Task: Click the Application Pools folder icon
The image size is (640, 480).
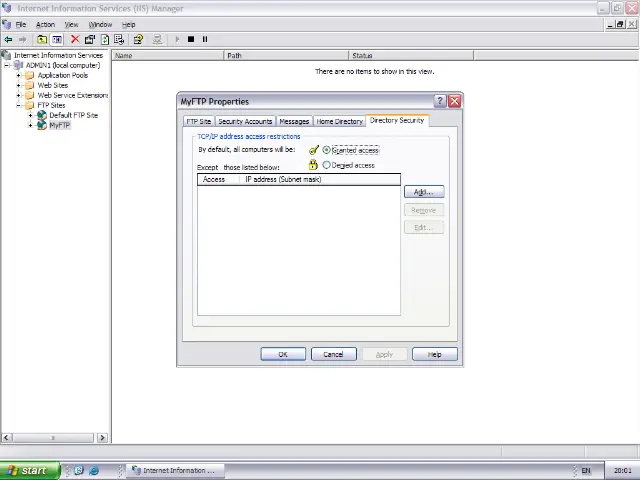Action: coord(29,76)
